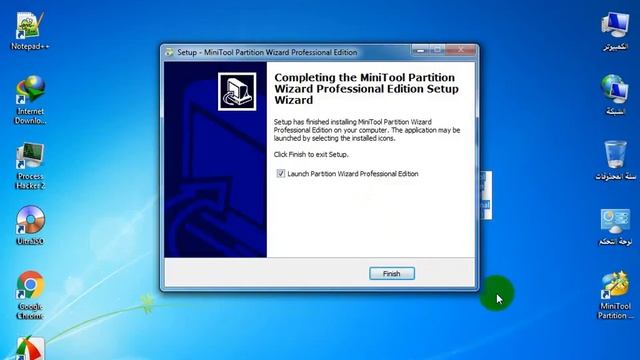Open the Recycle Bin
Viewport: 640px width, 360px height.
click(615, 160)
